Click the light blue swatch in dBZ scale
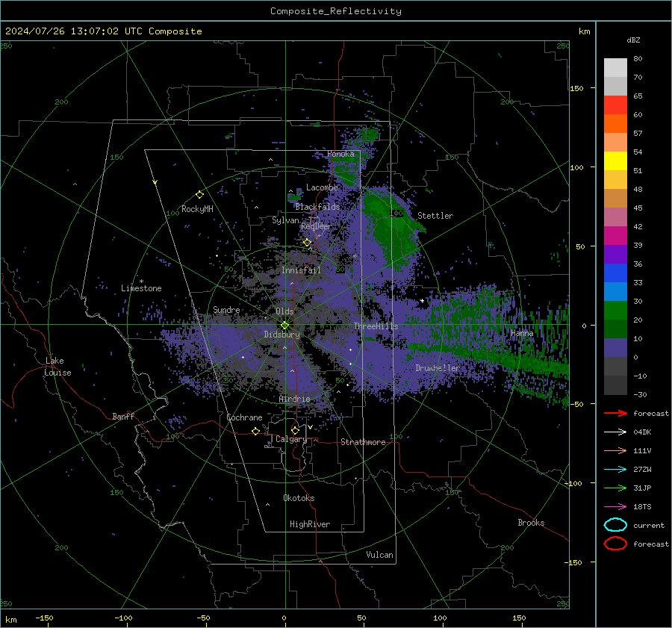672x628 pixels. click(x=615, y=292)
